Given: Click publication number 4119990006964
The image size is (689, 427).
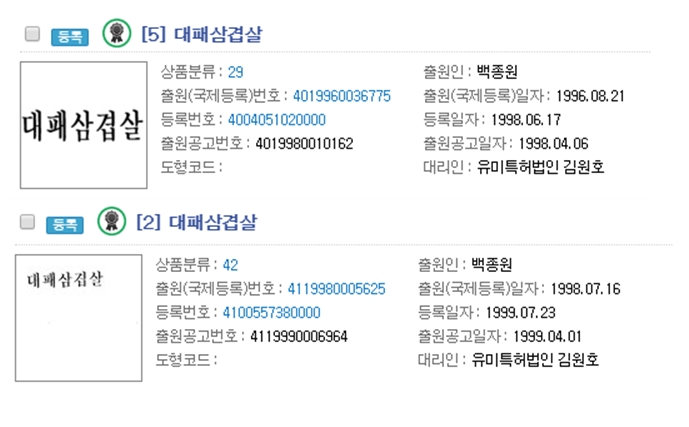Looking at the screenshot, I should click(x=299, y=336).
